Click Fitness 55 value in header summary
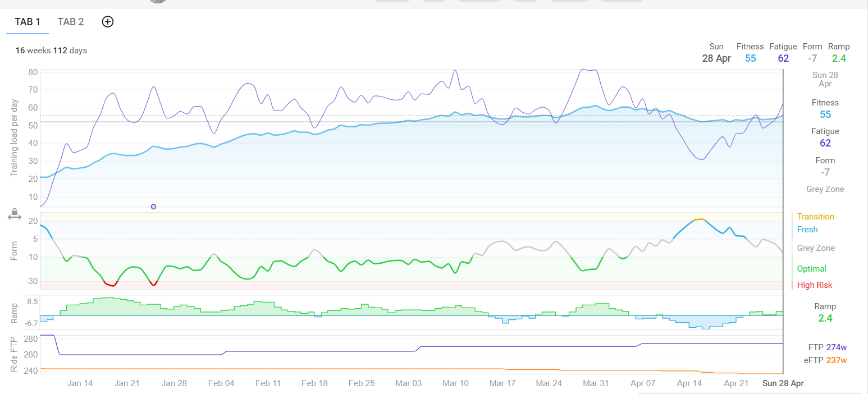Image resolution: width=868 pixels, height=394 pixels. [750, 58]
